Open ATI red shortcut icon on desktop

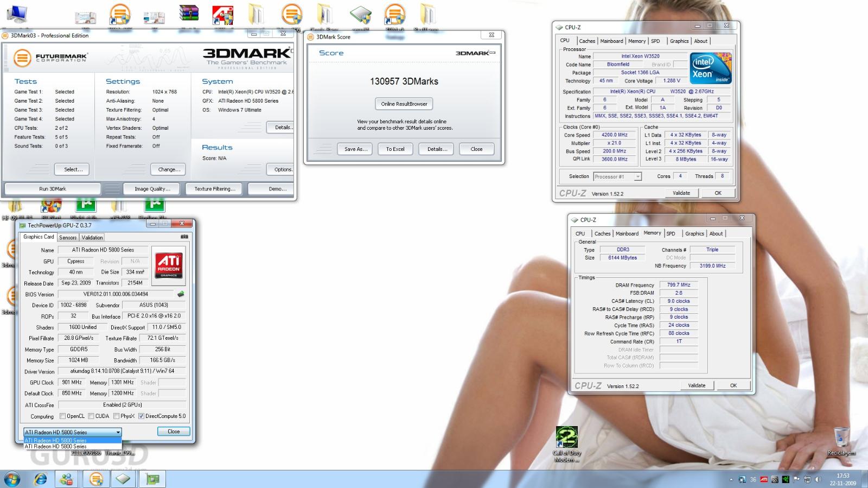(x=222, y=15)
